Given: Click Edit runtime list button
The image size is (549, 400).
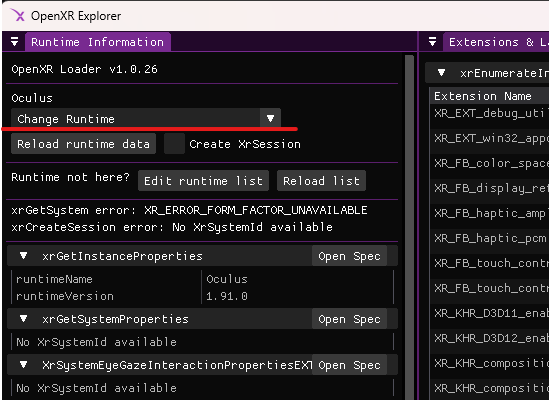Looking at the screenshot, I should click(203, 181).
